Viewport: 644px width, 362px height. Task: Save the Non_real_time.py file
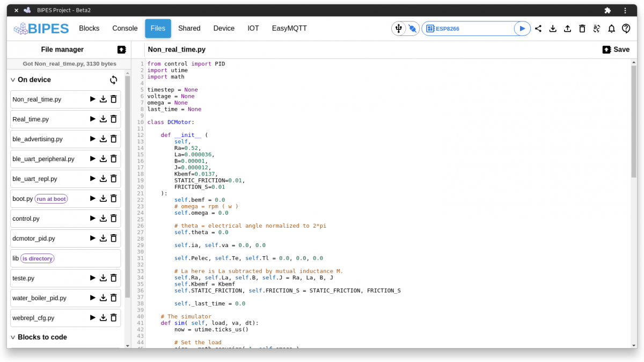tap(616, 49)
